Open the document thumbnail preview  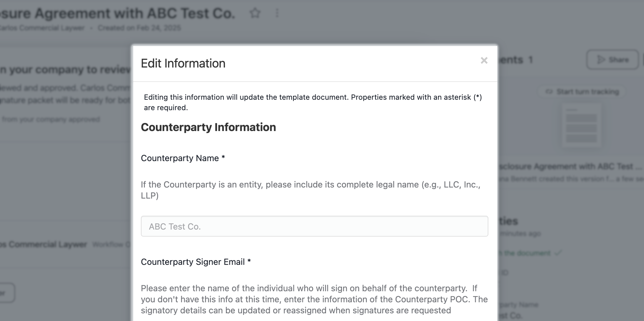(581, 126)
